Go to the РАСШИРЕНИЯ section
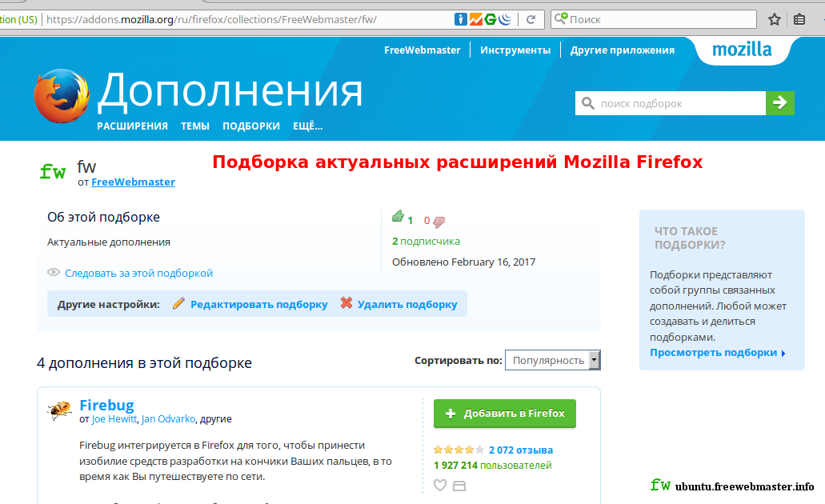Viewport: 825px width, 504px height. pyautogui.click(x=133, y=126)
